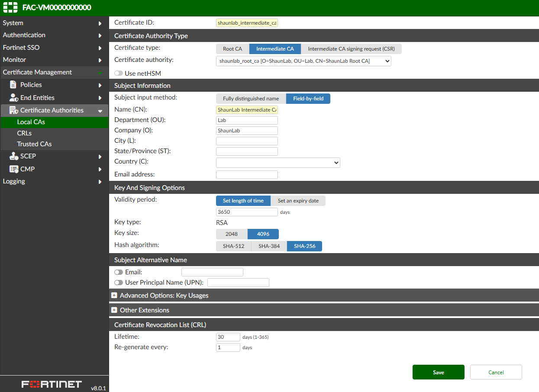Go to Local CAs page
This screenshot has width=539, height=392.
[54, 122]
